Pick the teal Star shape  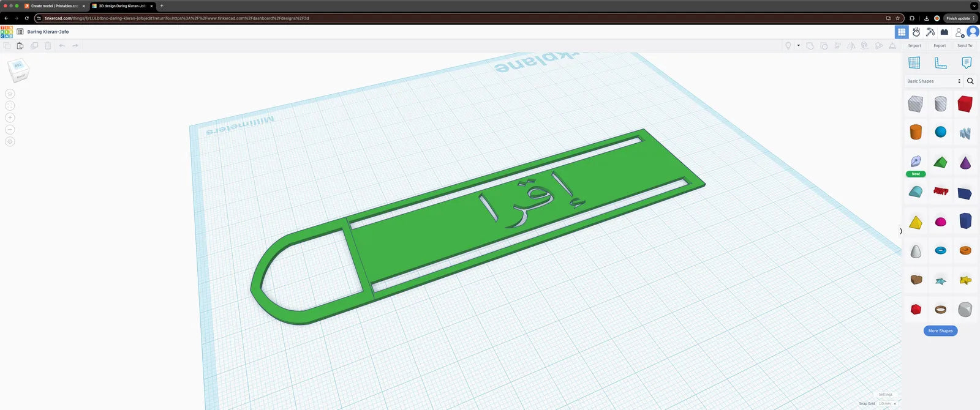[x=941, y=281]
